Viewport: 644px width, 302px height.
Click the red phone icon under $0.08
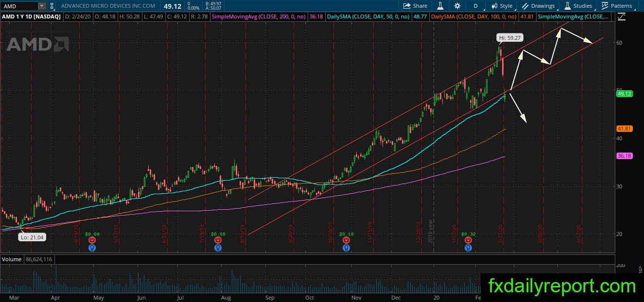218,240
